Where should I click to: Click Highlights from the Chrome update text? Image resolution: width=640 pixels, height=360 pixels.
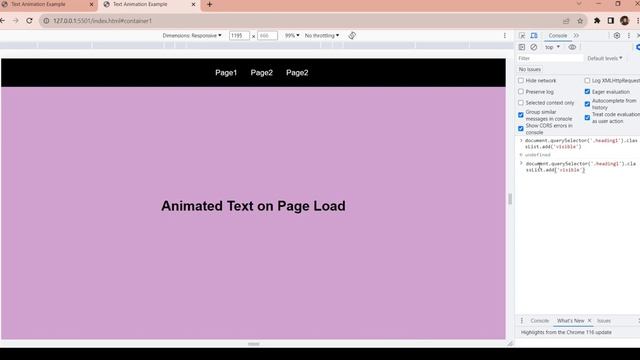click(566, 332)
